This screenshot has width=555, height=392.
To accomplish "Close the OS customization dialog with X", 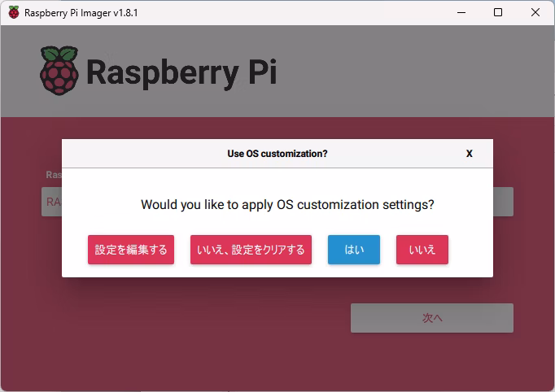I will coord(470,154).
